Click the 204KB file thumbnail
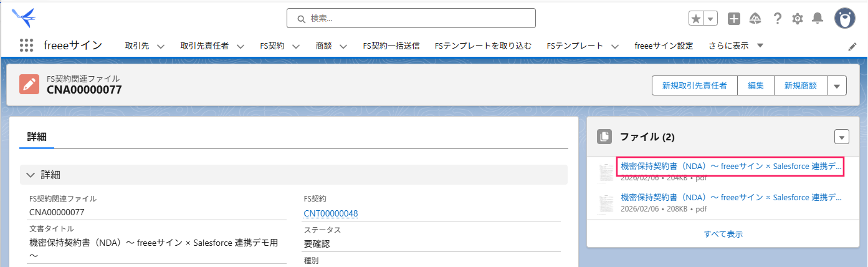Screen dimensions: 868x267 click(606, 172)
